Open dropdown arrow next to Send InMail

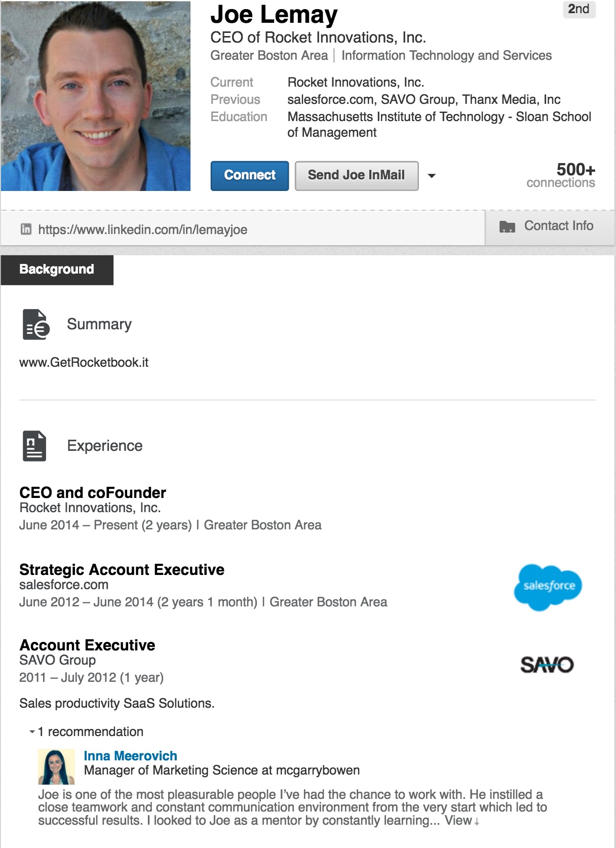(x=432, y=176)
